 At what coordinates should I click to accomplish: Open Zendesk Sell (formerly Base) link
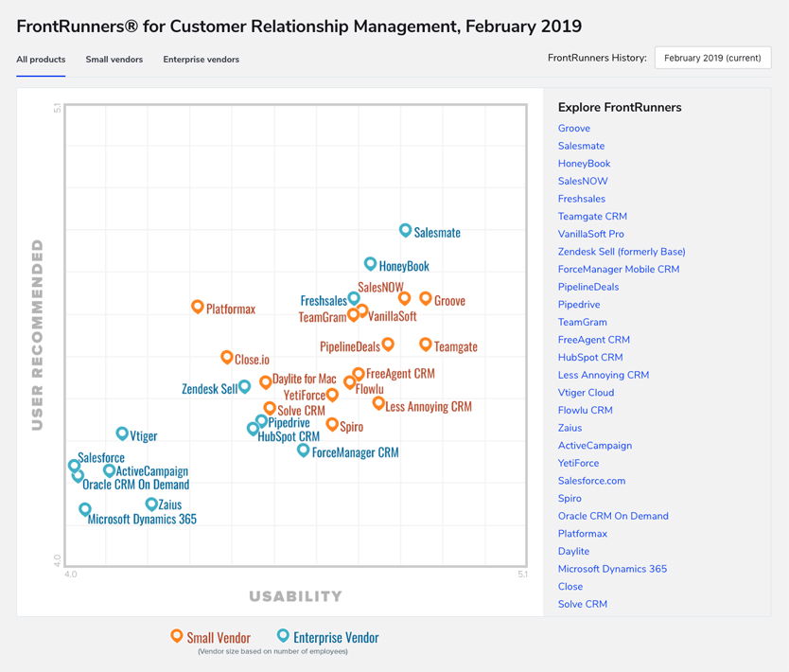point(622,252)
